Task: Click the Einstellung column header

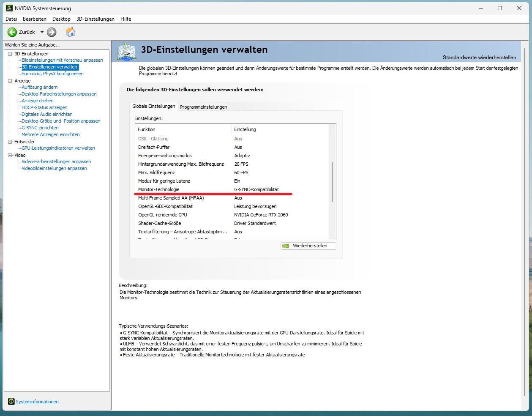Action: pos(280,129)
